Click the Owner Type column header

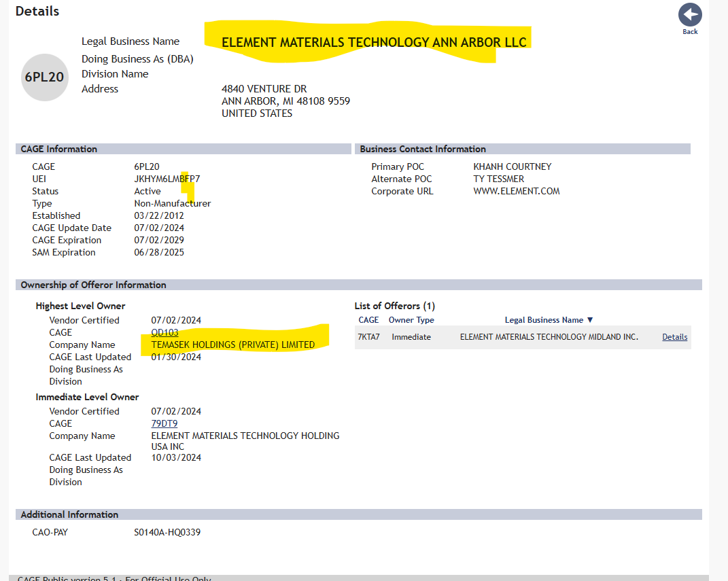[411, 320]
